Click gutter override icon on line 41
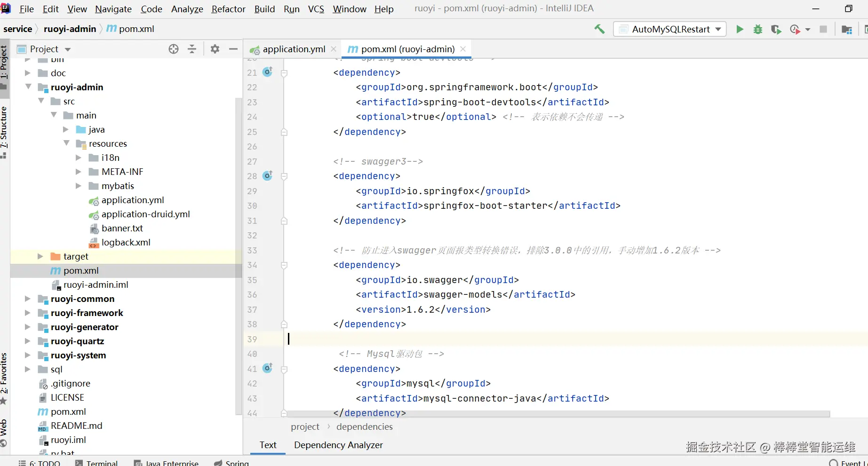Screen dimensions: 868x466 (268, 368)
